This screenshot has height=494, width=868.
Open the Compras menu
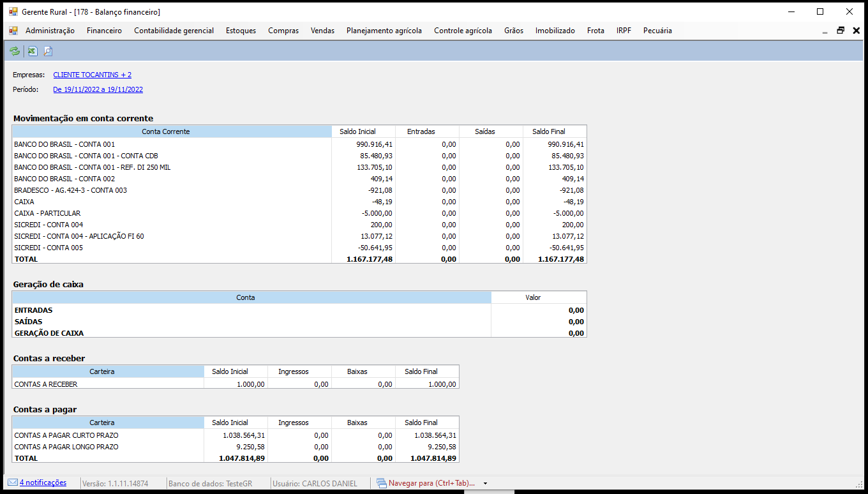(283, 31)
